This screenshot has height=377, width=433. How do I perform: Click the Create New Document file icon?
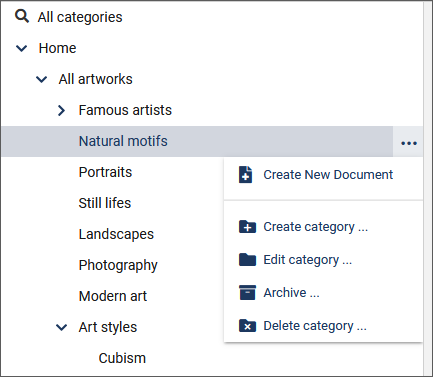coord(246,175)
